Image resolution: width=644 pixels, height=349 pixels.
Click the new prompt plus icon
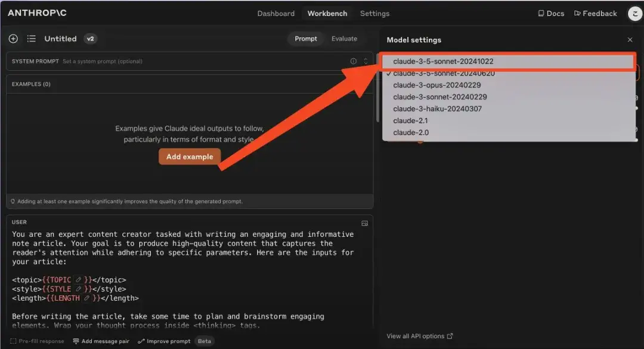click(13, 39)
